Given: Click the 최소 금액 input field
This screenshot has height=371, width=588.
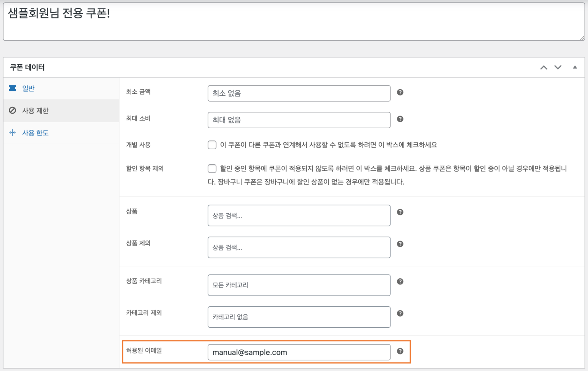Looking at the screenshot, I should pos(299,93).
